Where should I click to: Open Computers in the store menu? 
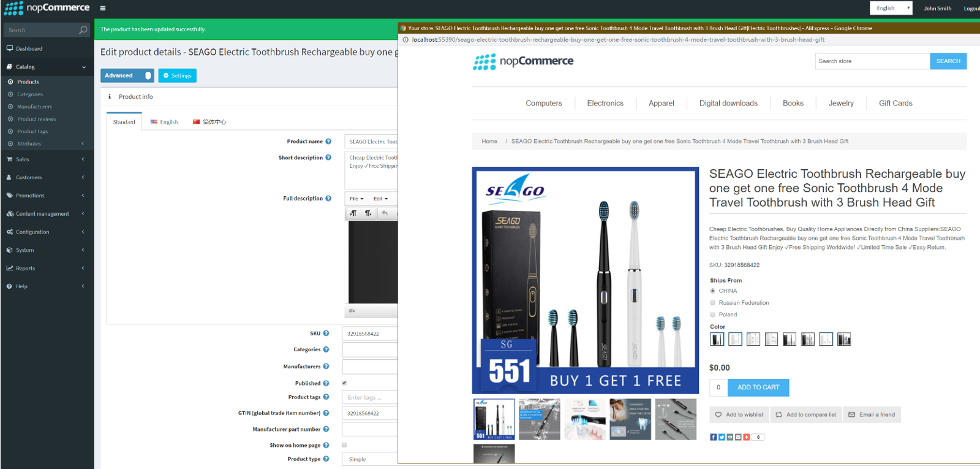click(544, 104)
